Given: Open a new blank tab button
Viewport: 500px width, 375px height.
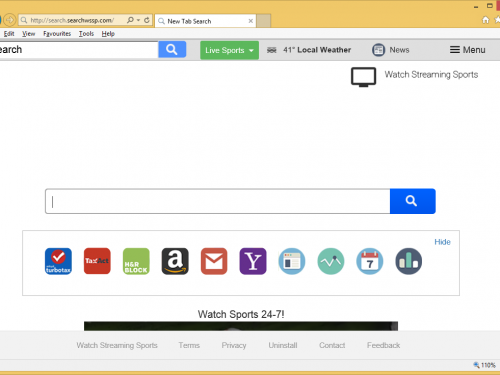Looking at the screenshot, I should [263, 21].
